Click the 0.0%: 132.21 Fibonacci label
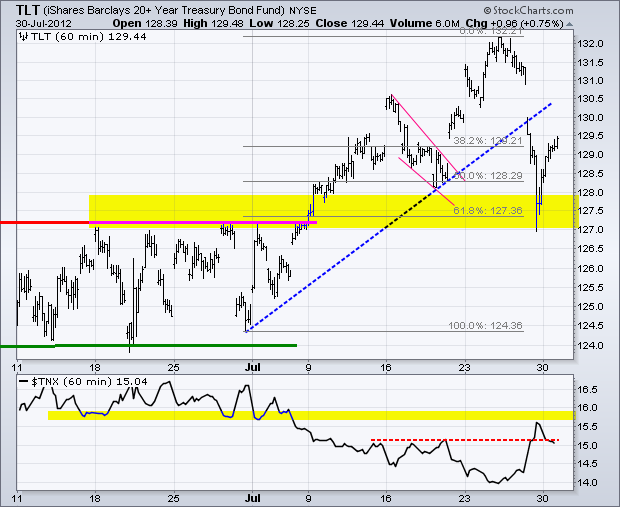The width and height of the screenshot is (620, 507). [x=491, y=31]
